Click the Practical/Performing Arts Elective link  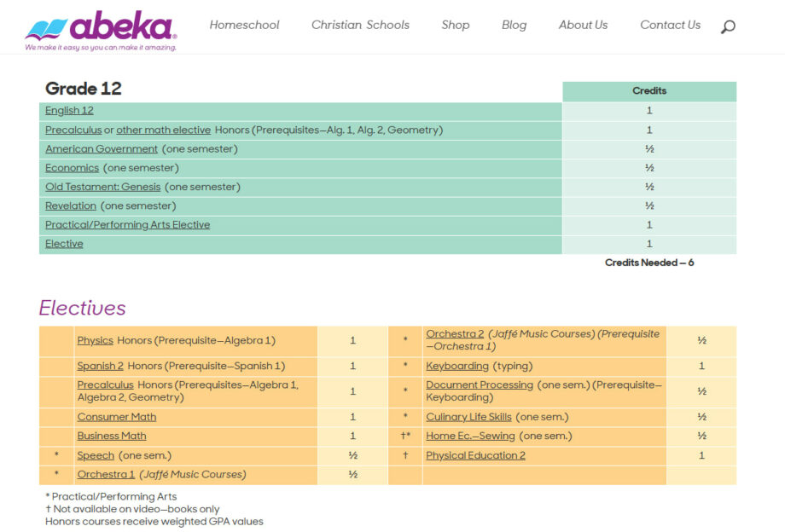[x=128, y=225]
